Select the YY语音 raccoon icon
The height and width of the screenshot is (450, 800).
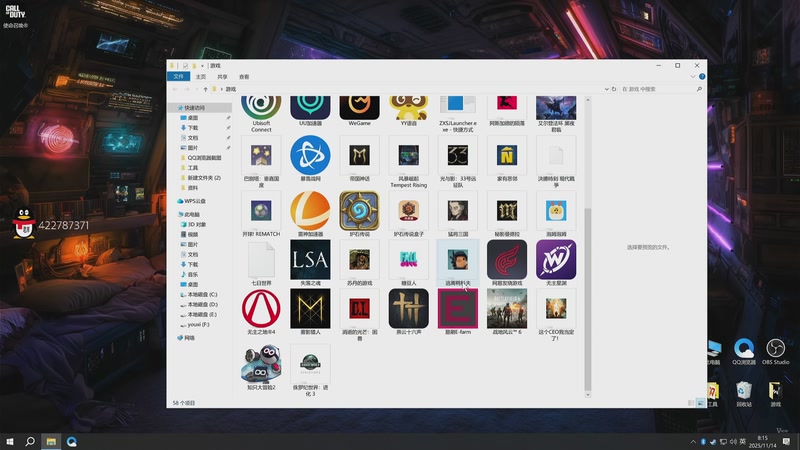[x=408, y=108]
